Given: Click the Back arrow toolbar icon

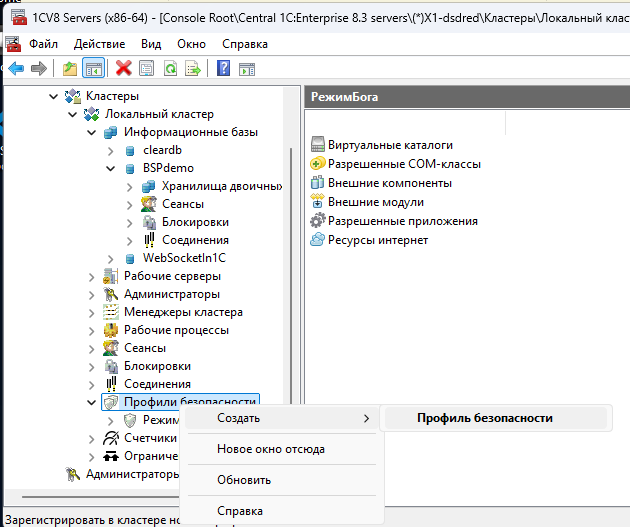Looking at the screenshot, I should 16,68.
